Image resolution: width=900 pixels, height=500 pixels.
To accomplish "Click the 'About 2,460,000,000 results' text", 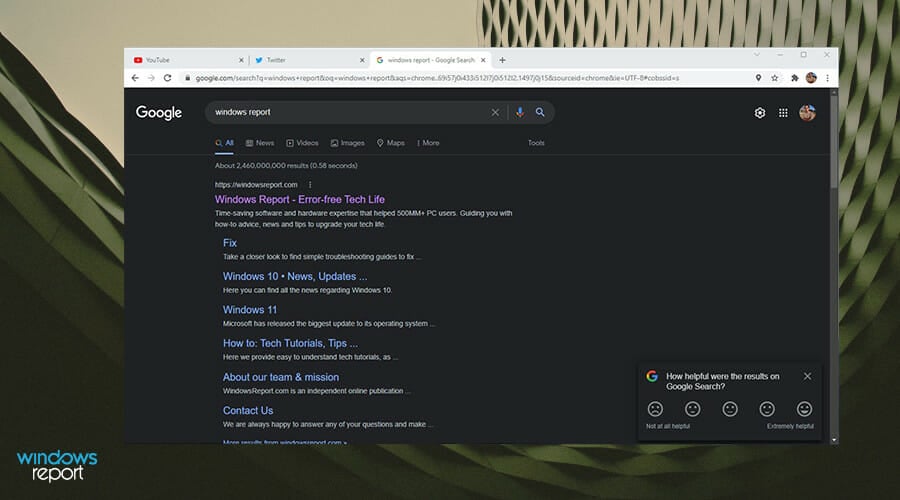I will click(x=286, y=165).
